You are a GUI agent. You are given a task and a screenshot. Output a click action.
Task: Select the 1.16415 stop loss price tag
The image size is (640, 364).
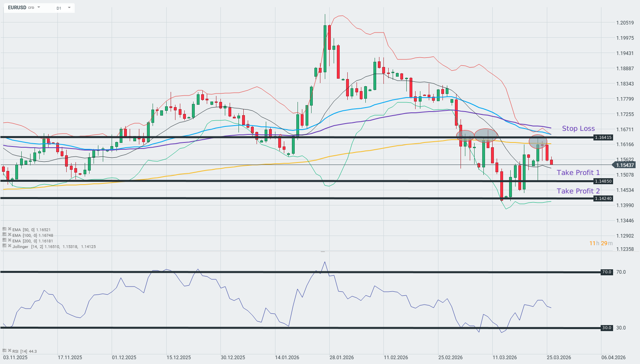pyautogui.click(x=603, y=138)
